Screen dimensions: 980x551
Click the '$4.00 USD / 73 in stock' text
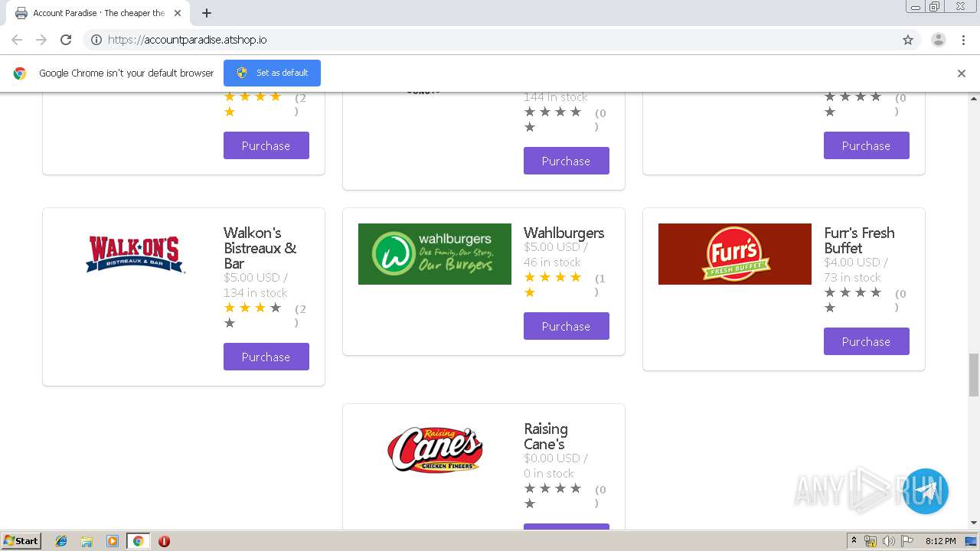[x=856, y=270]
